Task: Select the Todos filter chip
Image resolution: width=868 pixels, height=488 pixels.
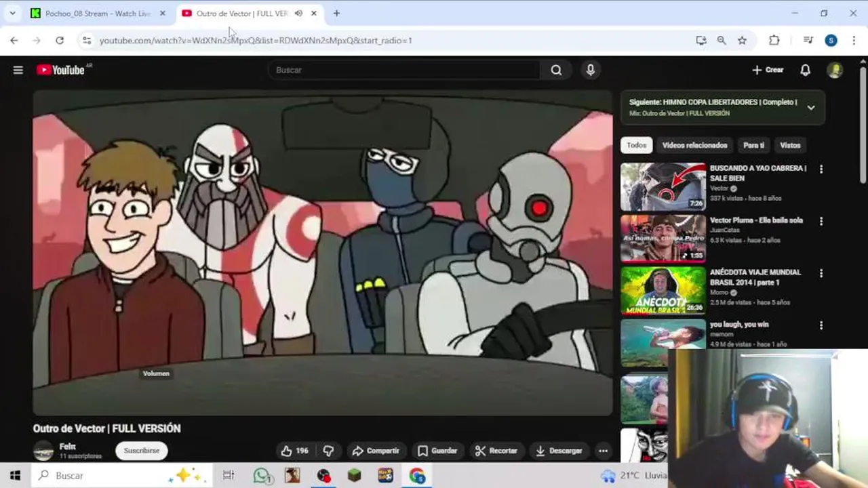Action: pyautogui.click(x=636, y=145)
